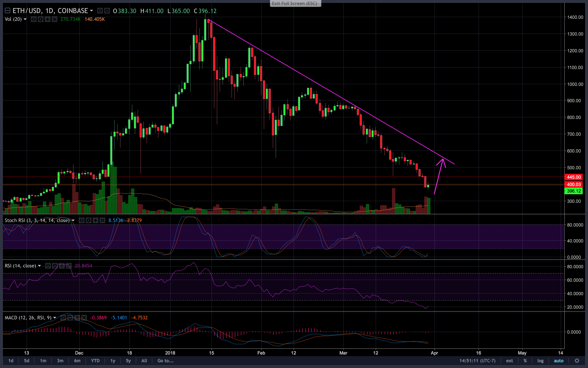This screenshot has width=588, height=368.
Task: Expand the Stoch RSI indicator dropdown arrow
Action: coord(73,221)
